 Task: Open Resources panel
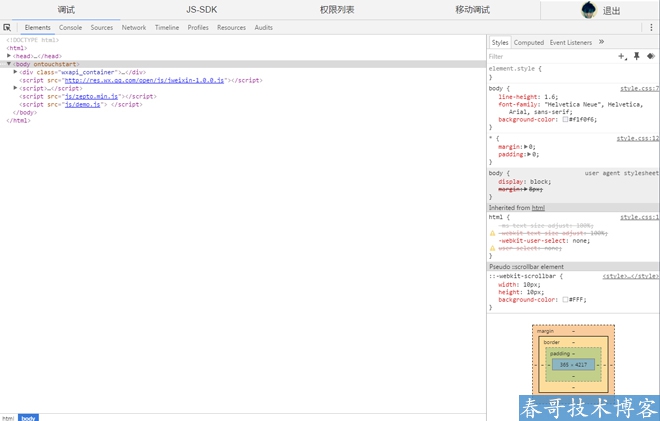[232, 27]
